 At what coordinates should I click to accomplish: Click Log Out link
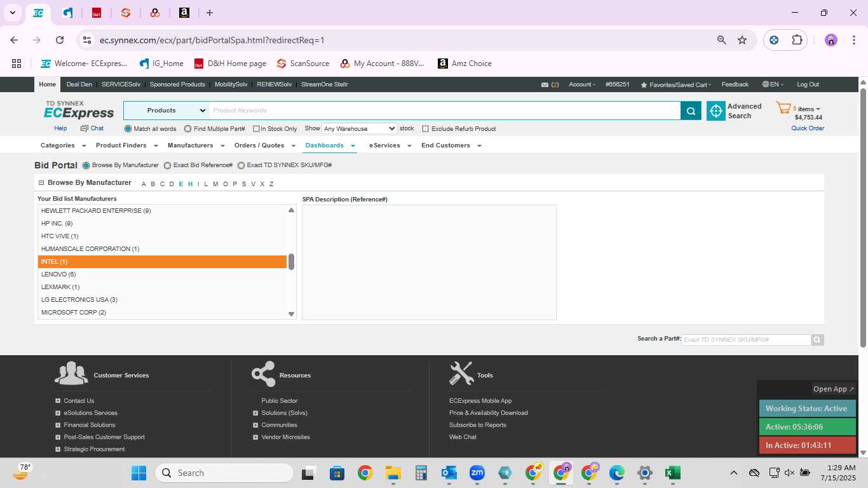point(808,85)
